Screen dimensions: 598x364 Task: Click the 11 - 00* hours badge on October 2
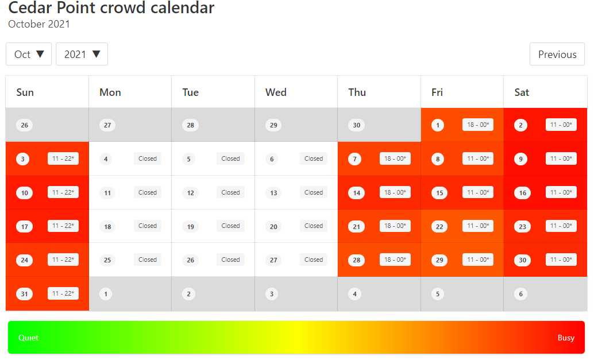(x=561, y=125)
